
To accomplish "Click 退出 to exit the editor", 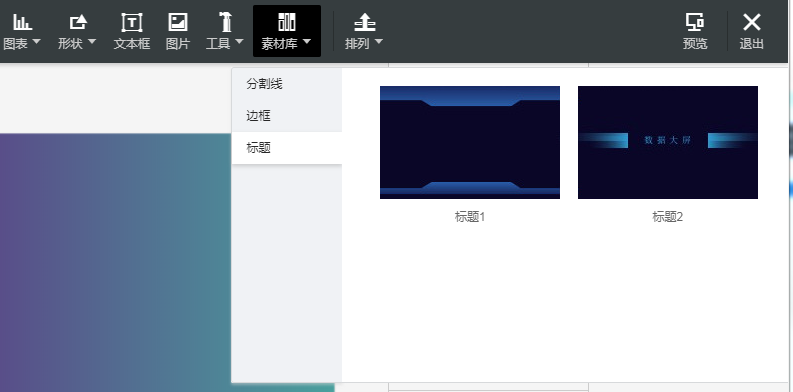I will point(752,31).
